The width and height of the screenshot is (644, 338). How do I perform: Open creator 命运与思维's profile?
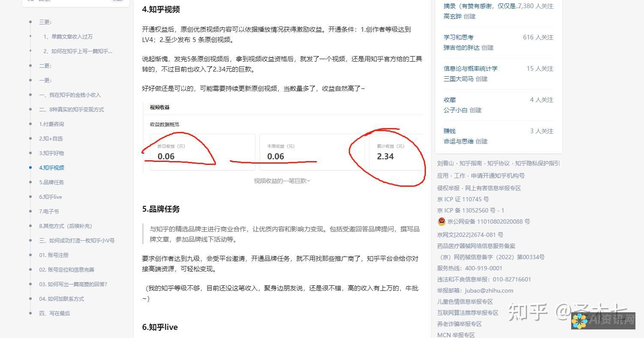tap(458, 141)
